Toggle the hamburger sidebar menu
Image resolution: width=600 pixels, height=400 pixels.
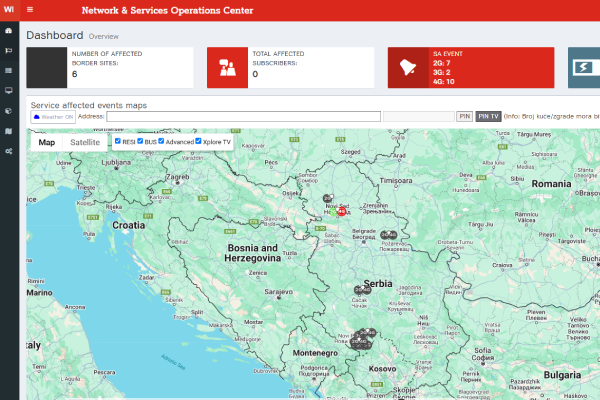pos(30,10)
